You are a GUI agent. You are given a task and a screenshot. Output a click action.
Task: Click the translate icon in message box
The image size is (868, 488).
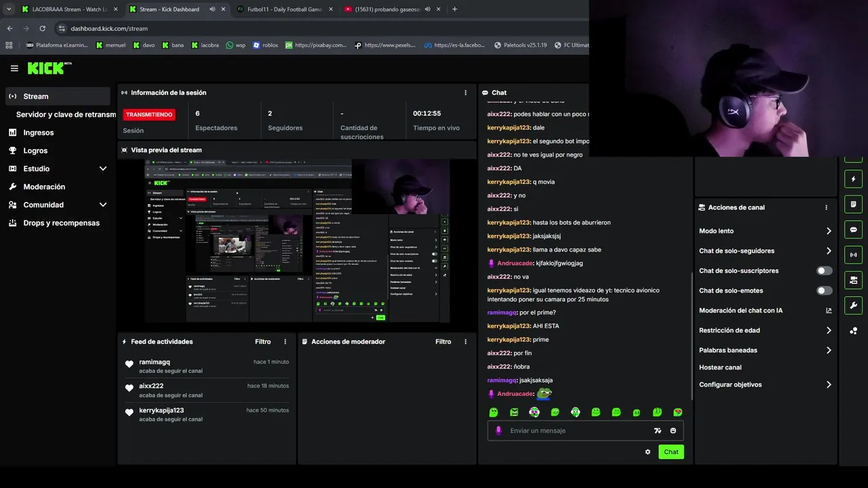pos(657,430)
